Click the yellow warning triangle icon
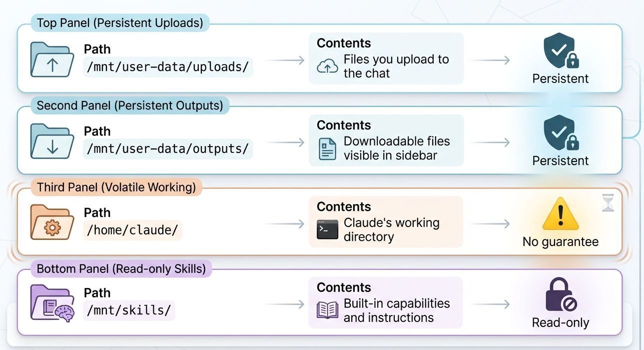The width and height of the screenshot is (644, 350). 561,214
